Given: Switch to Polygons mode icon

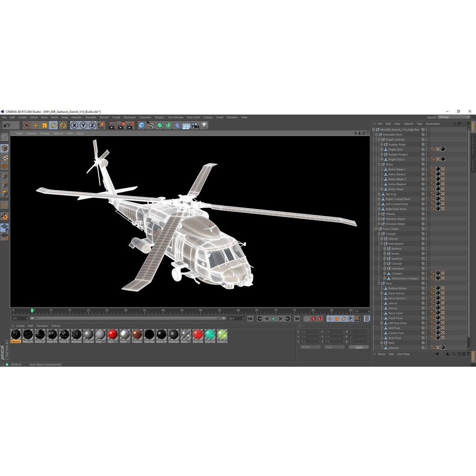Looking at the screenshot, I should (x=4, y=193).
